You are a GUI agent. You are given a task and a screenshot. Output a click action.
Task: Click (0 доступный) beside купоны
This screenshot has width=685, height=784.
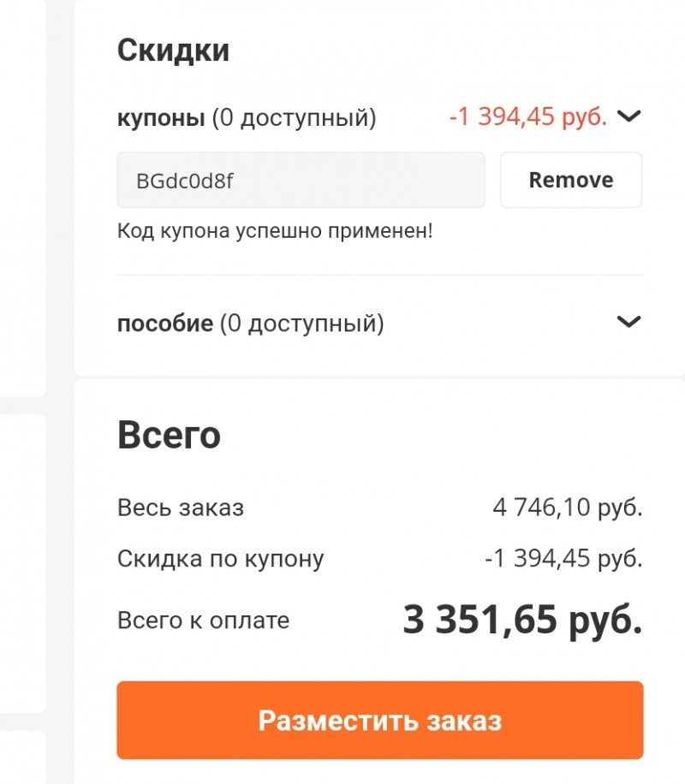[x=295, y=118]
